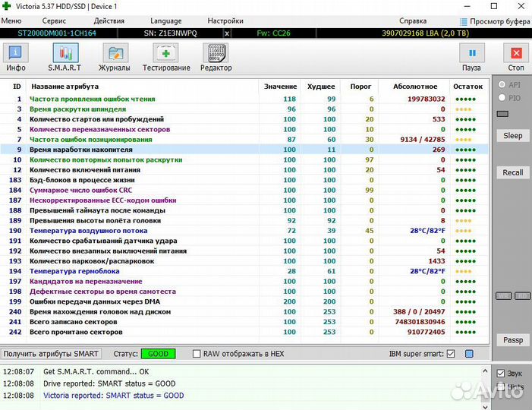This screenshot has width=532, height=410.
Task: Enable RAW отображать в HEX checkbox
Action: [x=197, y=354]
